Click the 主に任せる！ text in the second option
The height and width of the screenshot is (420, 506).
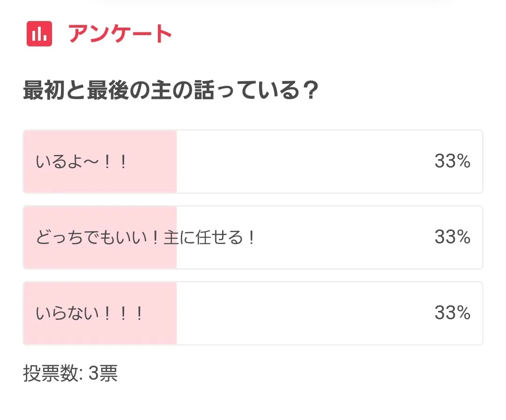tap(209, 238)
